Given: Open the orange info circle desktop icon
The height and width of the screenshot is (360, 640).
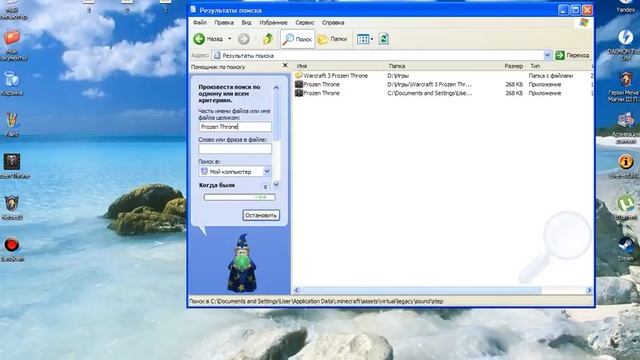Looking at the screenshot, I should pos(625,167).
